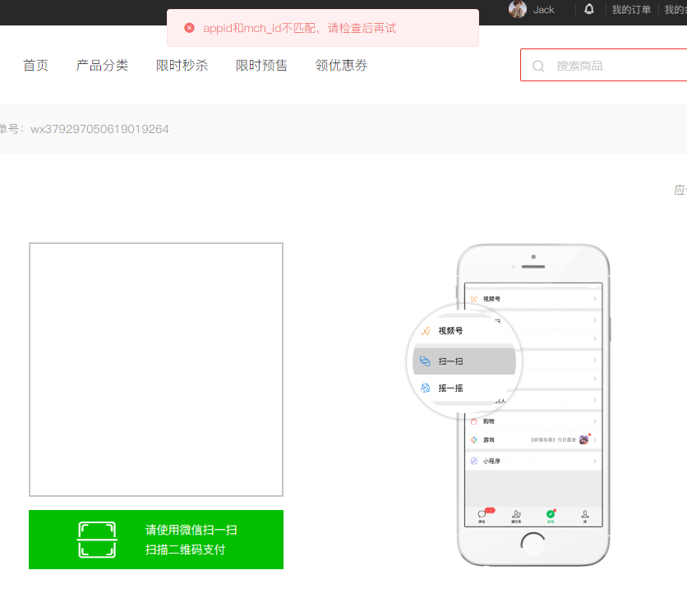Viewport: 687px width, 616px height.
Task: Click the appid和mch_id不匹配 error message
Action: click(x=299, y=28)
